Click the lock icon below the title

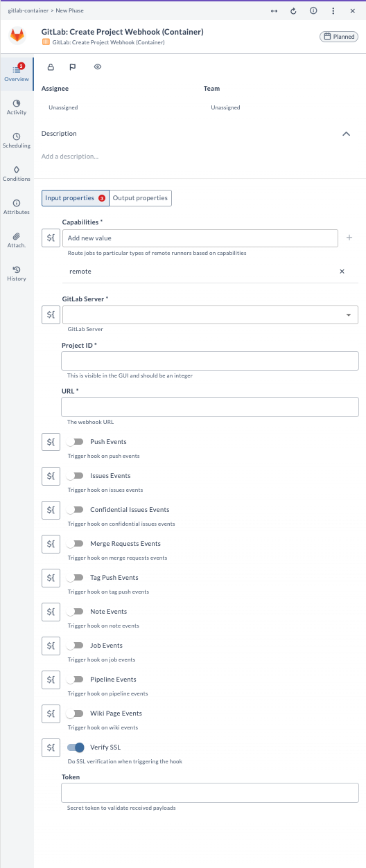pyautogui.click(x=51, y=67)
